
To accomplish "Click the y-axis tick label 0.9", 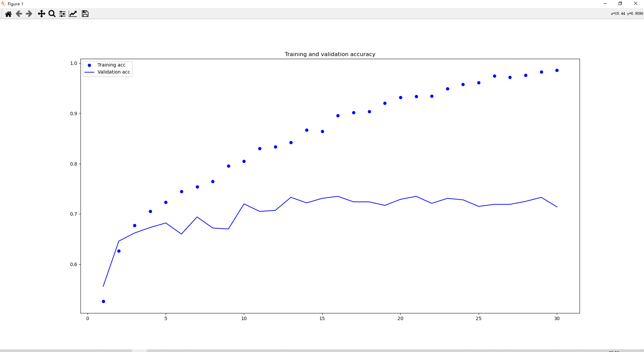I will tap(73, 114).
